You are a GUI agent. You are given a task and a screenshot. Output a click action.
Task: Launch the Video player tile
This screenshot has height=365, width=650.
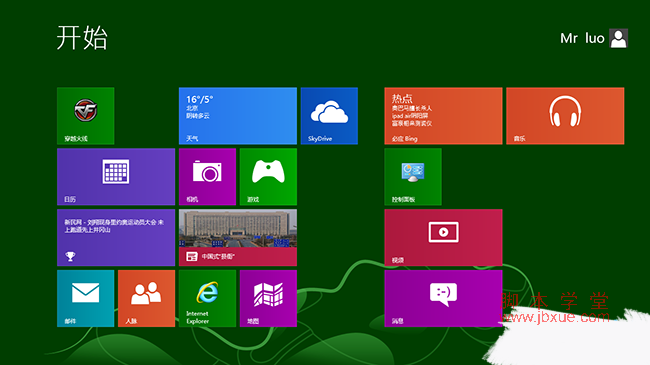[x=444, y=238]
